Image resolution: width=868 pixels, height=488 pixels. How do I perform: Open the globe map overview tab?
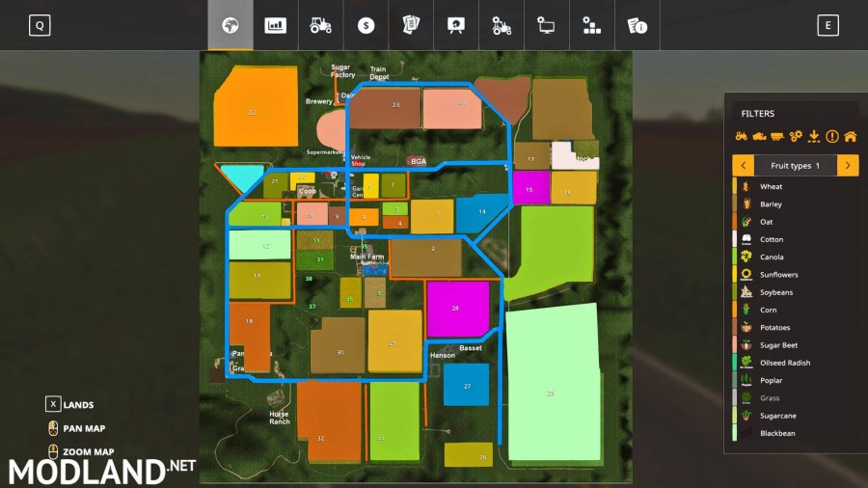pyautogui.click(x=231, y=25)
